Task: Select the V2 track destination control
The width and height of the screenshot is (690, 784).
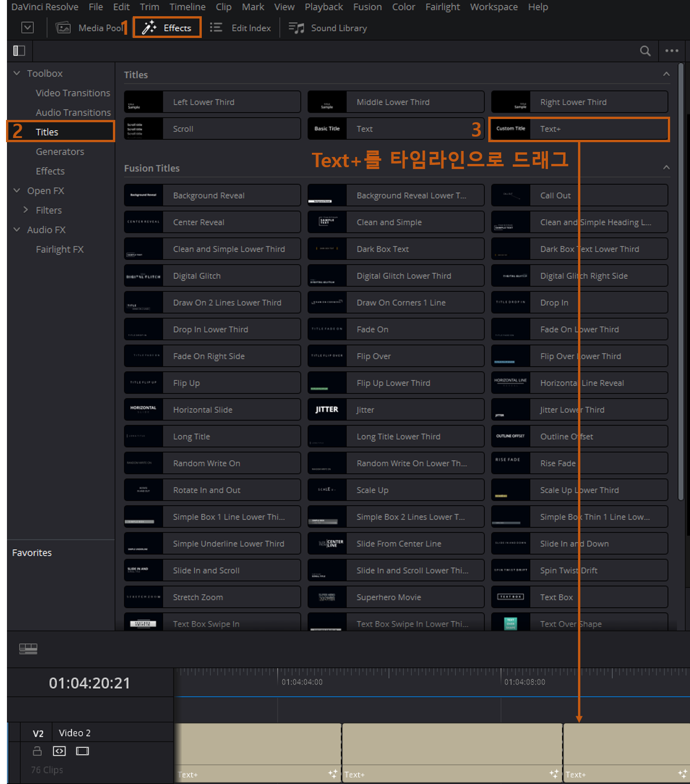Action: 38,733
